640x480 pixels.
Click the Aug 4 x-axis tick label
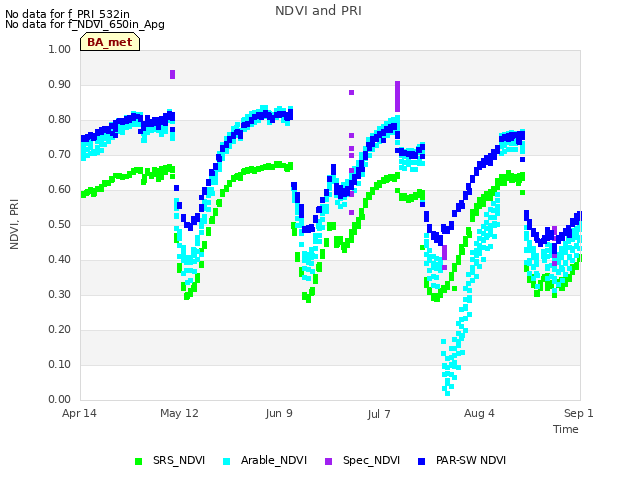[479, 413]
